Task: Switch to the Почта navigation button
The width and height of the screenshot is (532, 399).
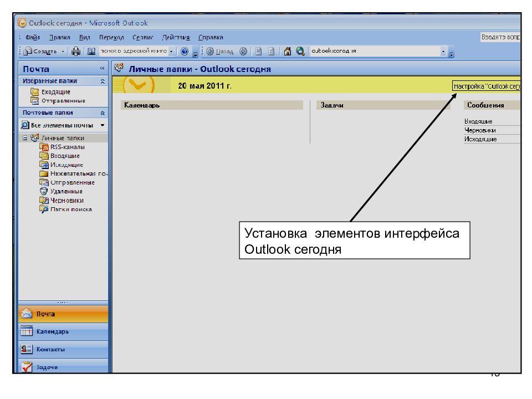Action: click(x=63, y=314)
